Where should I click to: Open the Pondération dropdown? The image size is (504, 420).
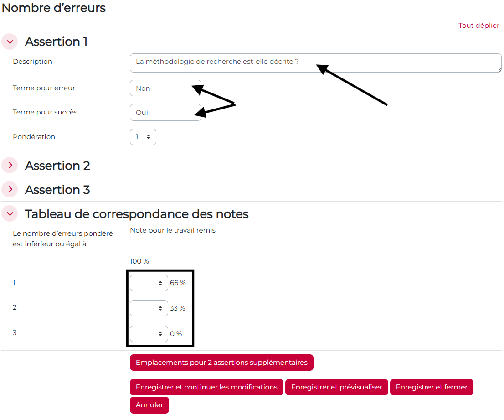143,137
